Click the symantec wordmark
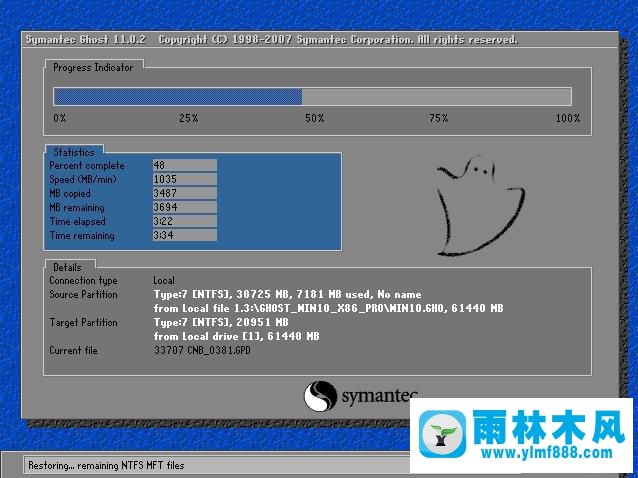Viewport: 638px width, 478px height. click(379, 396)
